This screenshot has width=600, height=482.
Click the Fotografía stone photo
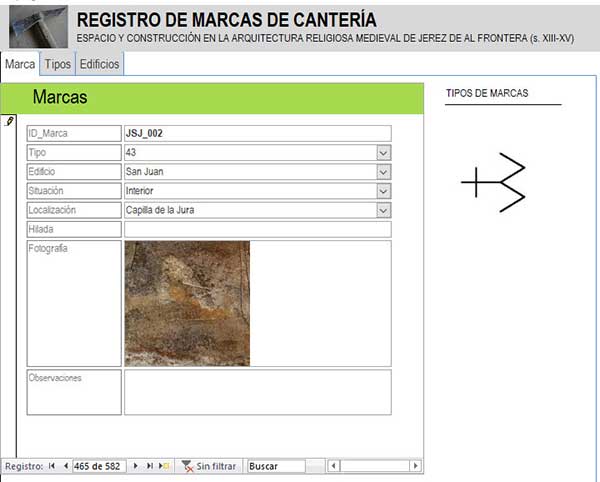(x=187, y=303)
